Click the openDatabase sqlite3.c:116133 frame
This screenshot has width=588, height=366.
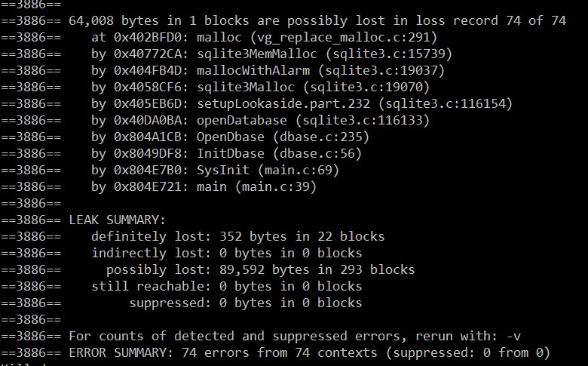click(260, 120)
